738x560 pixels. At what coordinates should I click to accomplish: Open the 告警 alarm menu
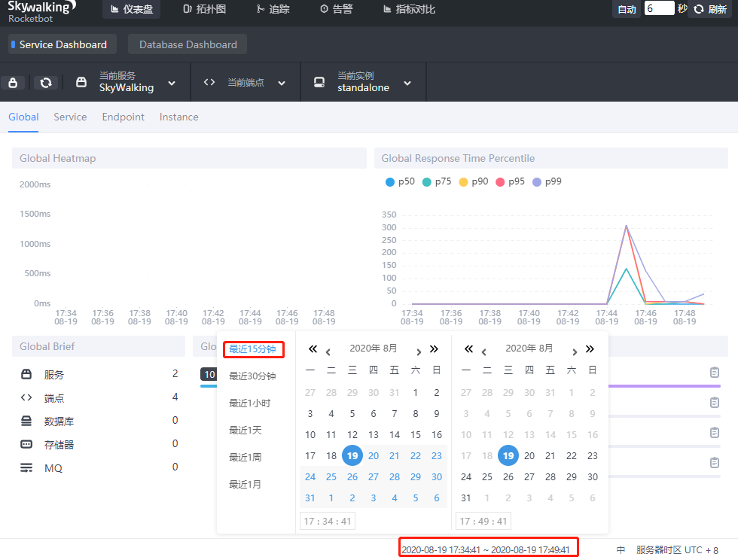click(x=336, y=9)
